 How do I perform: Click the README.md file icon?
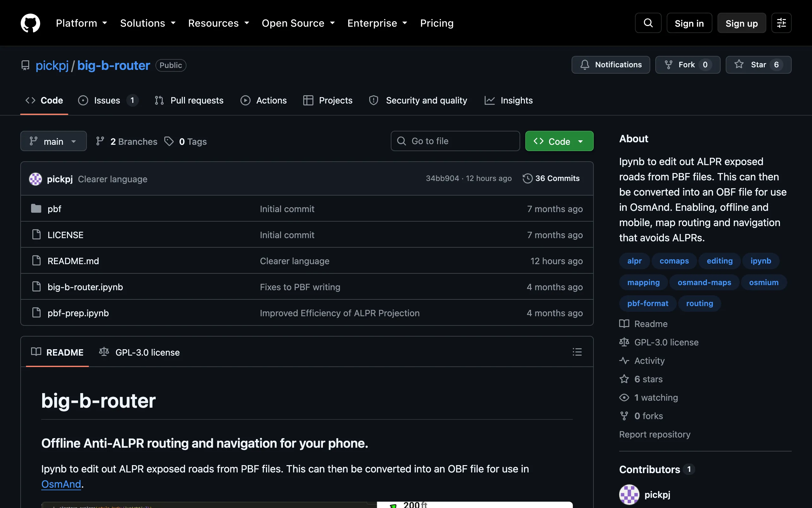(x=36, y=261)
